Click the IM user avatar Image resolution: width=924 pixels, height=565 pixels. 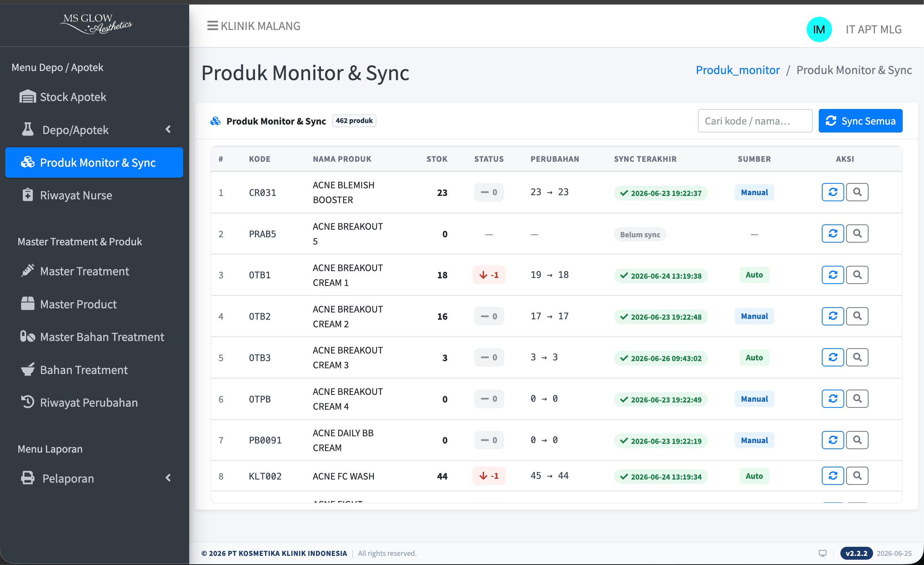click(x=819, y=30)
